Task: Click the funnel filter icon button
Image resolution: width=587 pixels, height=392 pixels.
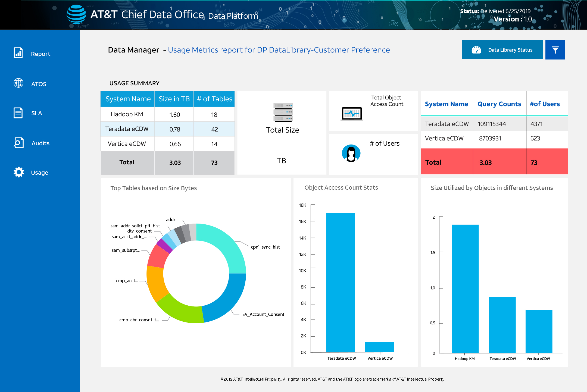Action: (555, 50)
